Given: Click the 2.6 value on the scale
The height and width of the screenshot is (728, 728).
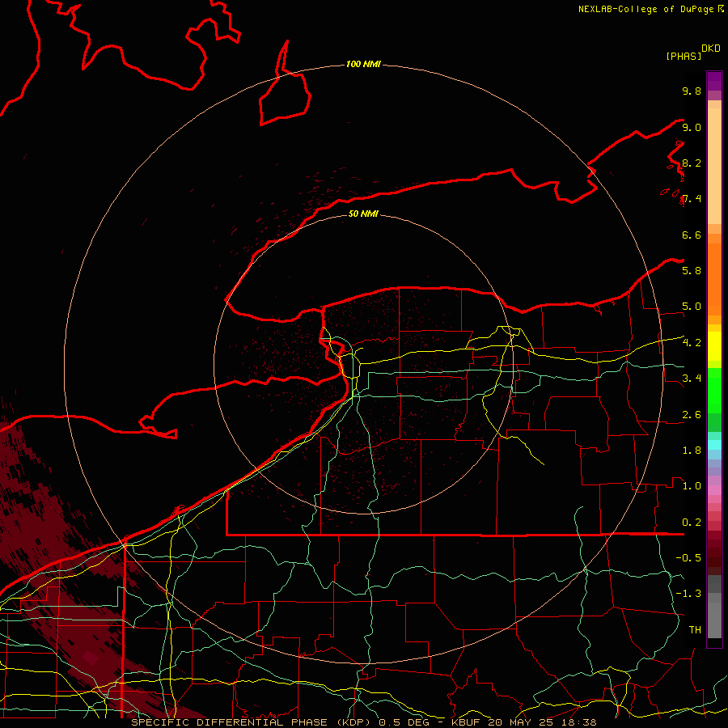Looking at the screenshot, I should 692,415.
